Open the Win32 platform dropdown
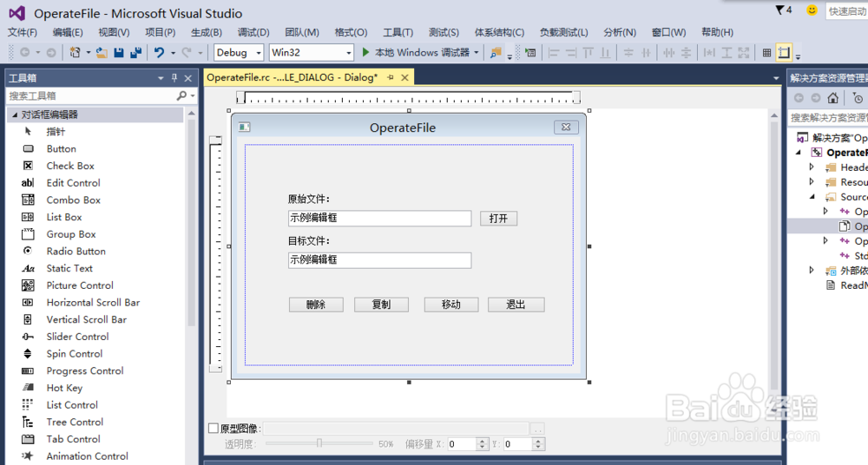Viewport: 868px width, 465px height. coord(349,53)
